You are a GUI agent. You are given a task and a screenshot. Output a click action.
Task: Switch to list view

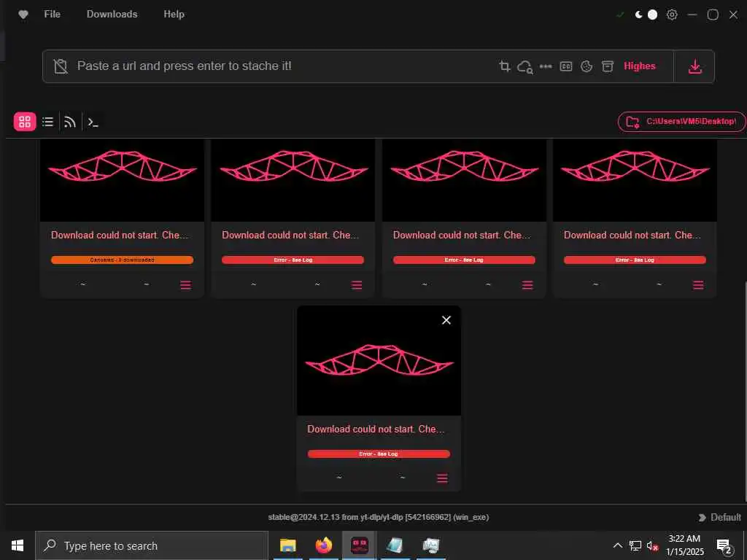(x=47, y=122)
